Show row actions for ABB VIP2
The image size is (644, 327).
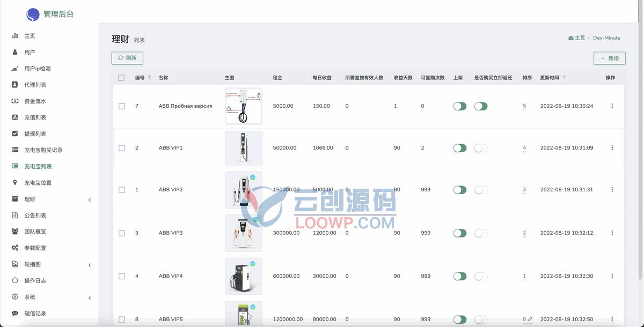pyautogui.click(x=612, y=190)
